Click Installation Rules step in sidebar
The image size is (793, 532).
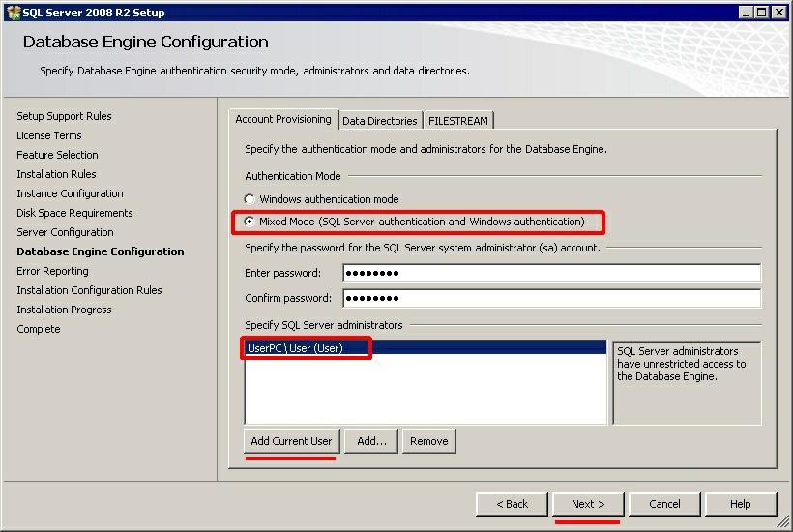pos(56,174)
